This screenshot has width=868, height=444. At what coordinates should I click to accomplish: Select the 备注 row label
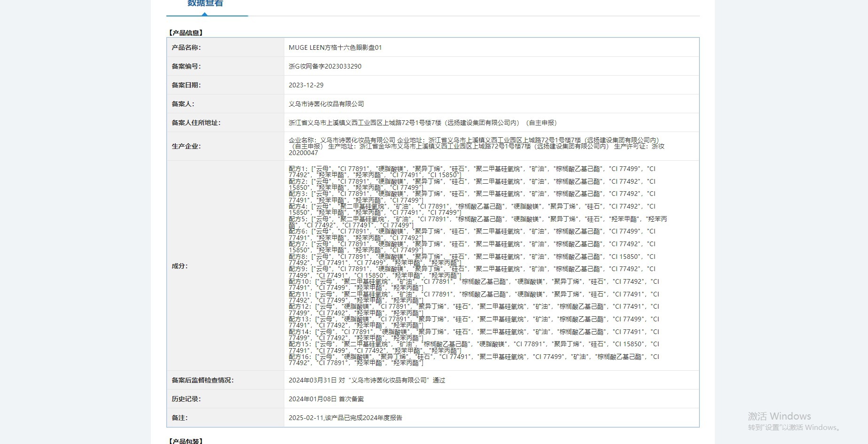click(180, 418)
